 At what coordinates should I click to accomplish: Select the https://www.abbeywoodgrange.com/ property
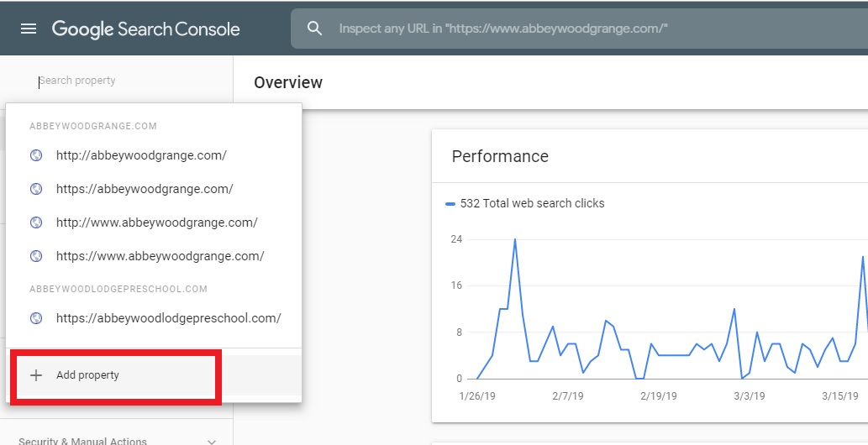point(160,256)
